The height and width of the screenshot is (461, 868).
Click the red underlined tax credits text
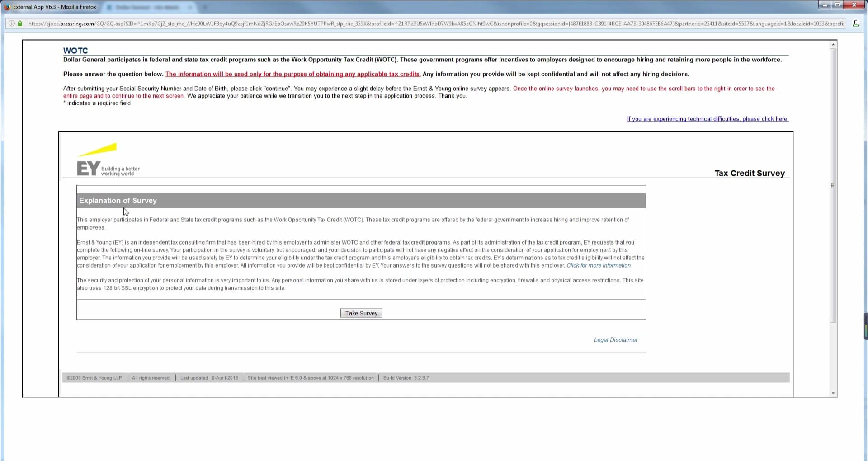pos(292,74)
